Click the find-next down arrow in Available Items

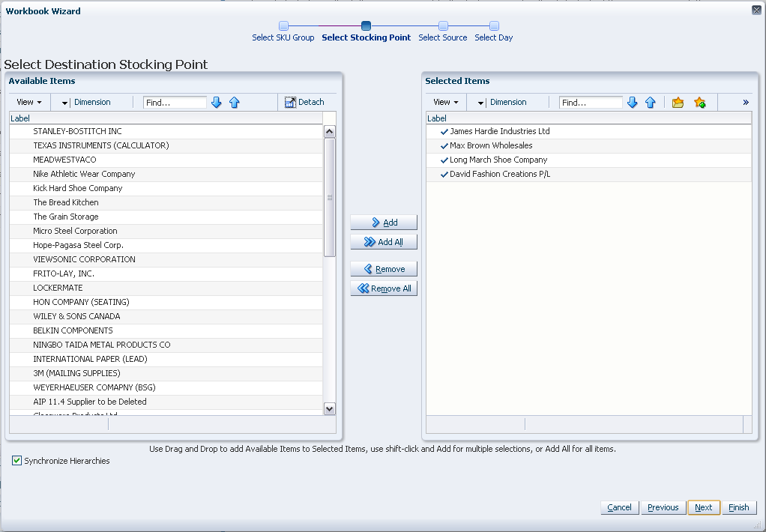click(x=217, y=103)
